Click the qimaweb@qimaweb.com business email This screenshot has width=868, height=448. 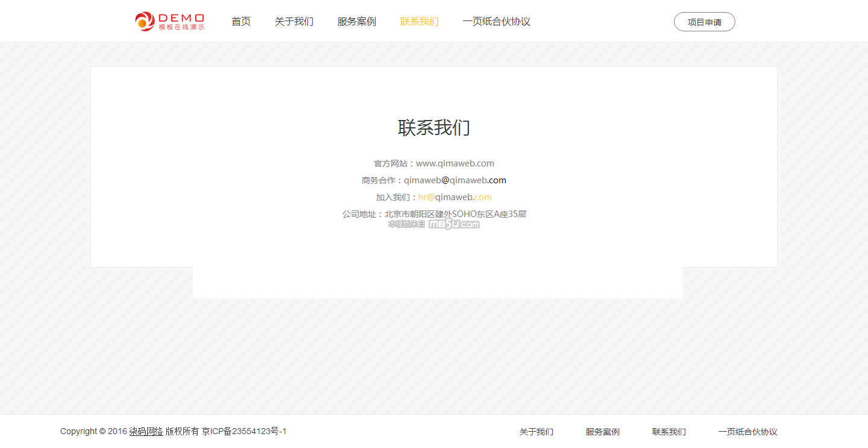click(x=455, y=180)
